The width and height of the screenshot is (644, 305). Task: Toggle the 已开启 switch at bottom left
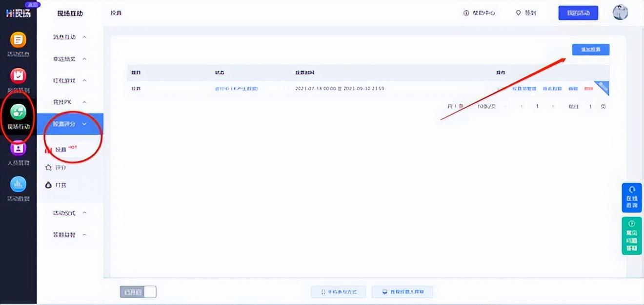138,292
